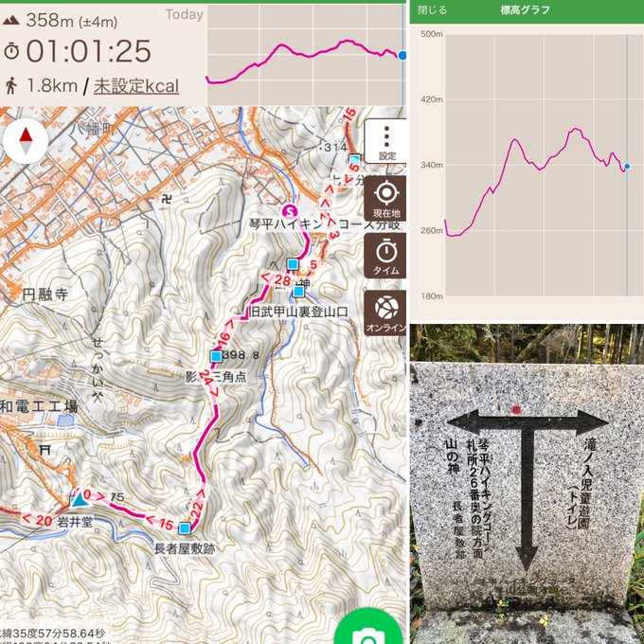This screenshot has width=644, height=644.
Task: Open the タイム timer button
Action: tap(386, 256)
